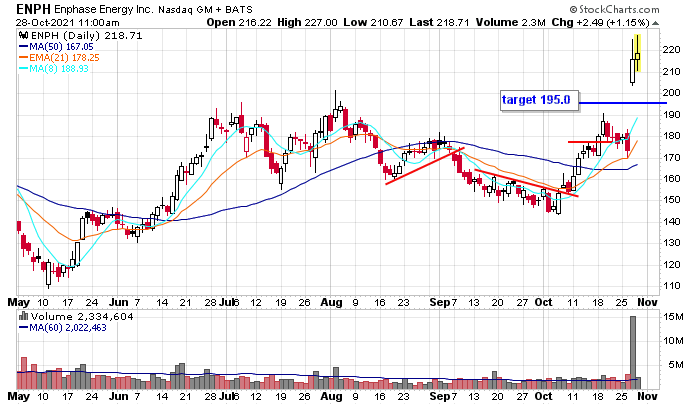This screenshot has height=405, width=700.
Task: Click the yellow-highlighted latest candlestick
Action: (x=638, y=54)
